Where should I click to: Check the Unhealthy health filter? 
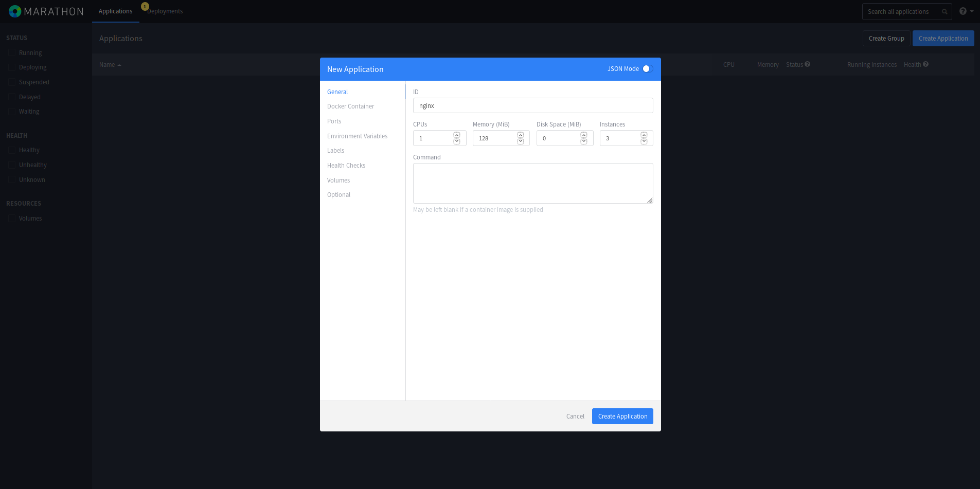pyautogui.click(x=12, y=165)
